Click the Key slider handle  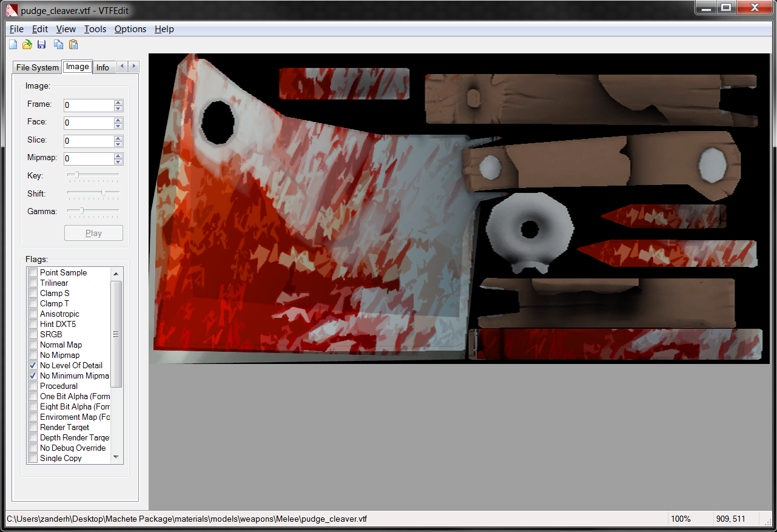77,175
